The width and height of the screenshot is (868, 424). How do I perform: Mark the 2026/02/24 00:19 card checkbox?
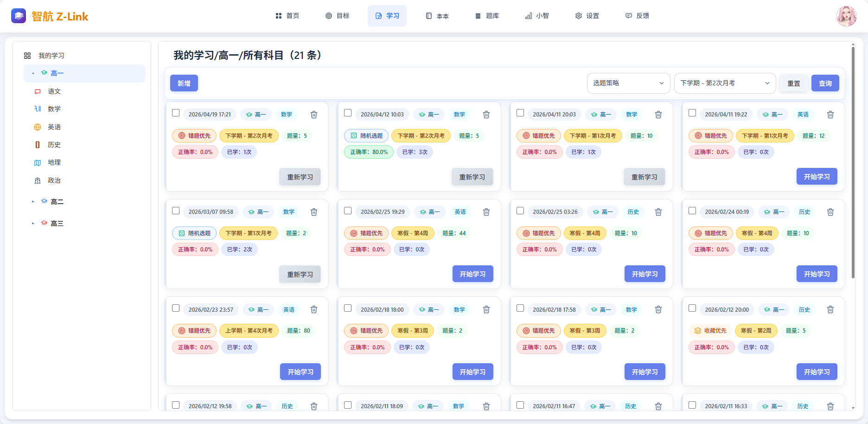[x=692, y=211]
